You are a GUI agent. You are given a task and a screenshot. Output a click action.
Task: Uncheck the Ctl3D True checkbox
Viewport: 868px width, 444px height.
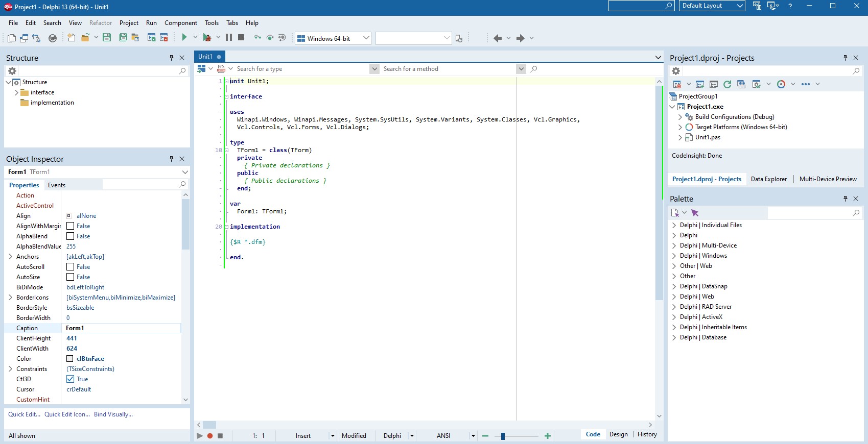click(x=71, y=379)
